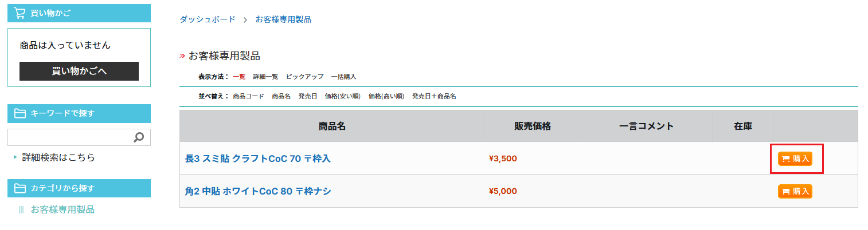The image size is (868, 230).
Task: Sort by 発売日＋商品名
Action: tap(434, 96)
